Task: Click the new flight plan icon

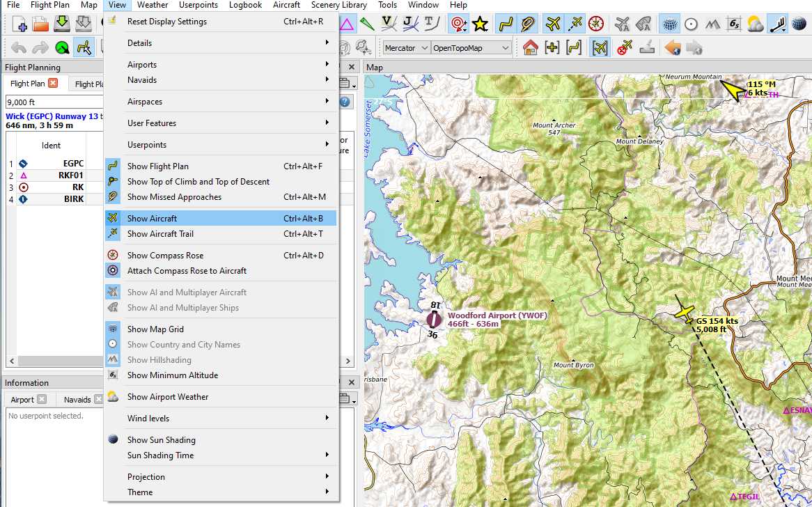Action: click(19, 24)
